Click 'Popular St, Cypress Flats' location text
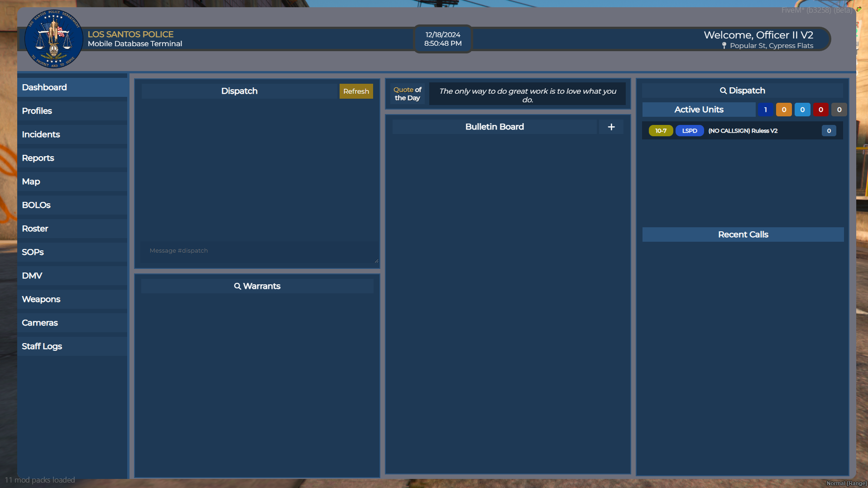The image size is (868, 488). [x=772, y=46]
